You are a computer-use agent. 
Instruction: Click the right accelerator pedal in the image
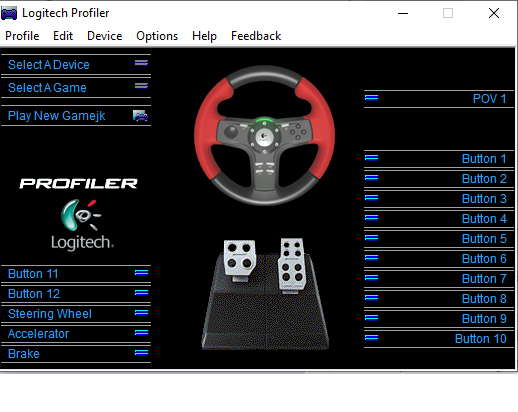(292, 265)
